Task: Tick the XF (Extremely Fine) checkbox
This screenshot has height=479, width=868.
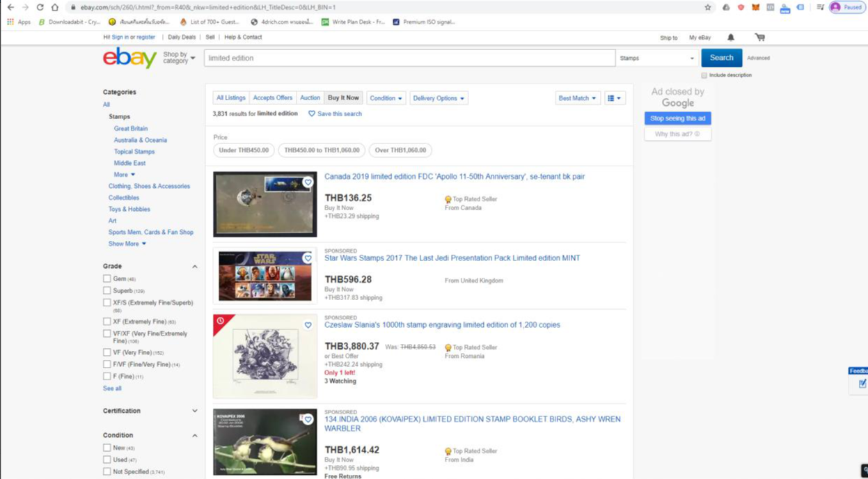Action: 107,322
